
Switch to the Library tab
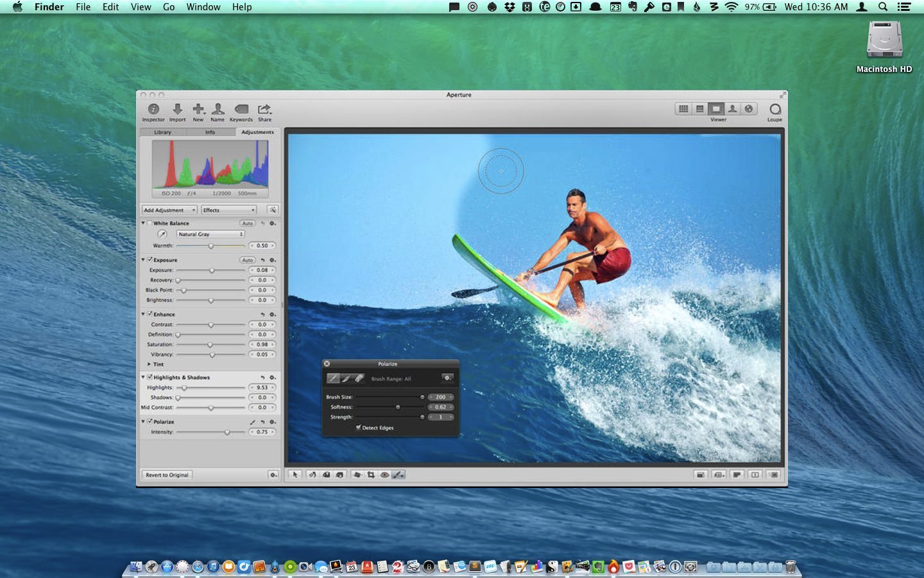click(163, 132)
